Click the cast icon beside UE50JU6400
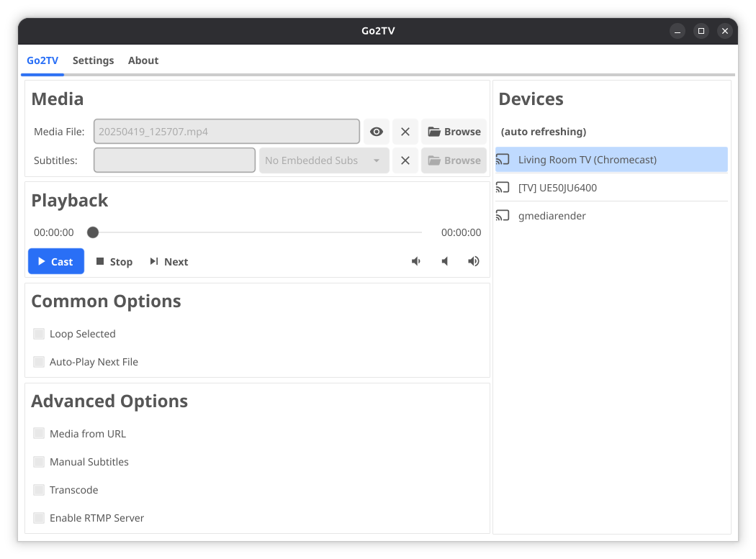 click(503, 188)
